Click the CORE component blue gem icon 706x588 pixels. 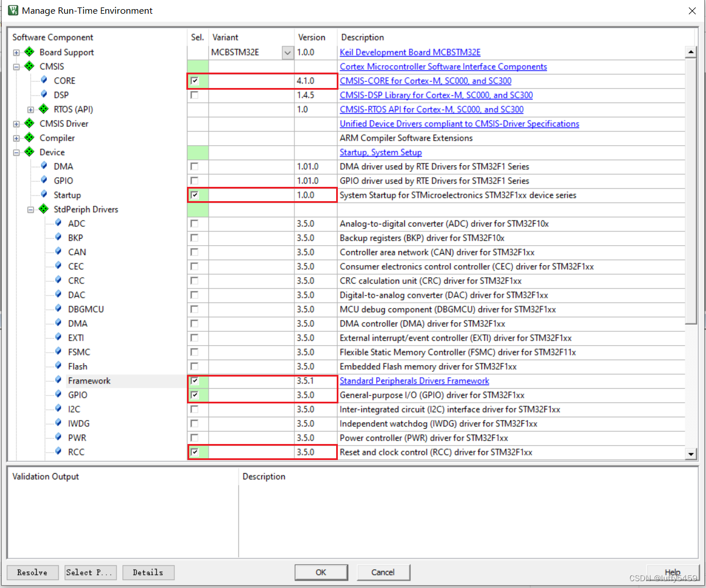pos(44,80)
